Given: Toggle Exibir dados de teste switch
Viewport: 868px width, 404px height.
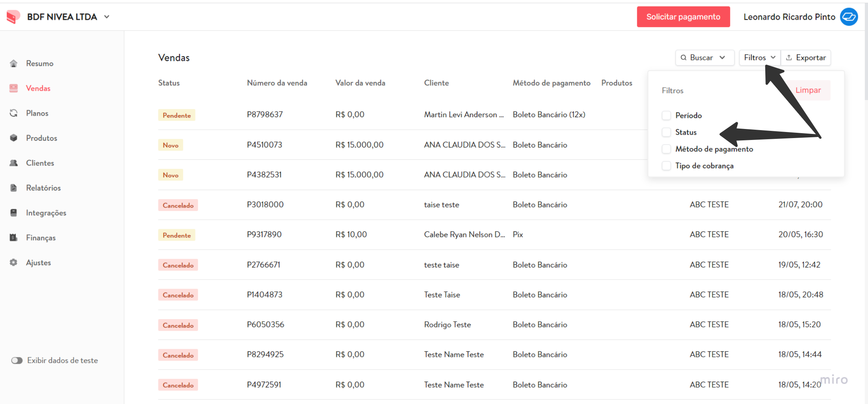Looking at the screenshot, I should click(x=17, y=360).
